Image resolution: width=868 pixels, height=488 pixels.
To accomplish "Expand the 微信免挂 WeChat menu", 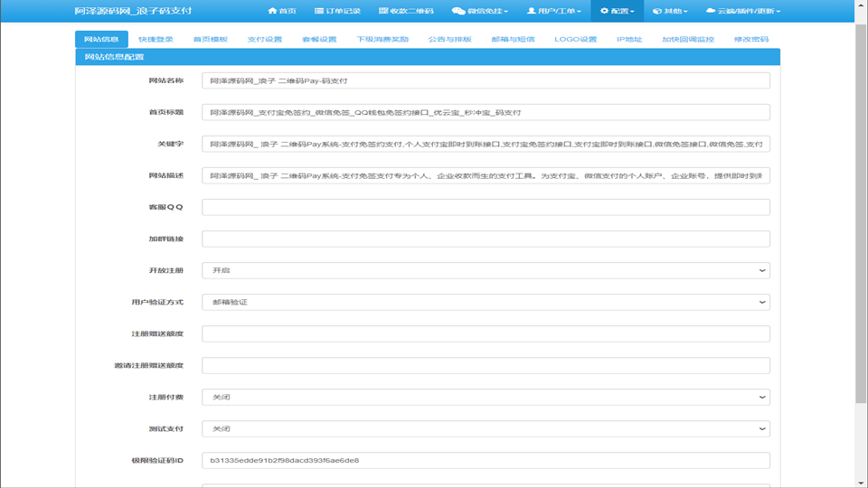I will click(480, 11).
